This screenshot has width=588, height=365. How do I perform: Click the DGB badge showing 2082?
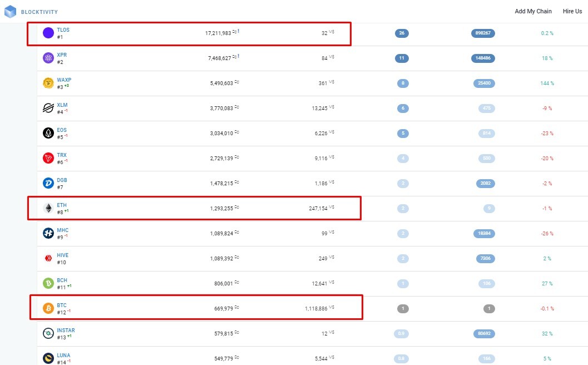[485, 184]
